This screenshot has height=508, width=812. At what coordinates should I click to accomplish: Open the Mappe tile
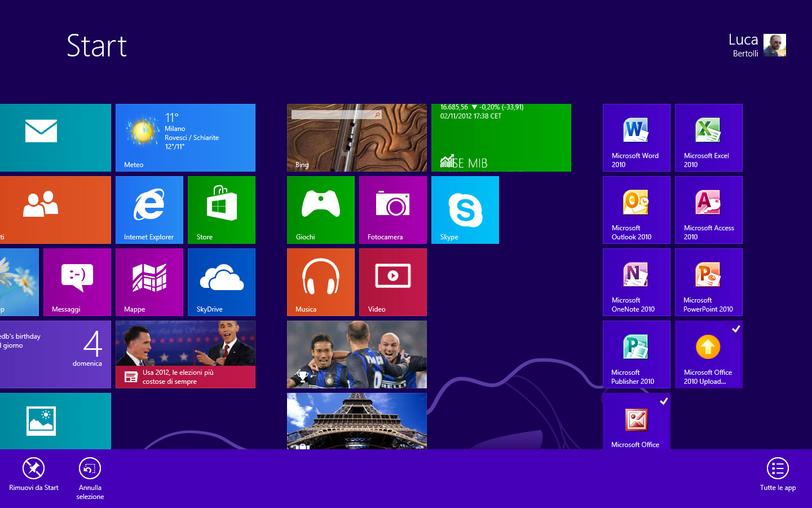[149, 282]
